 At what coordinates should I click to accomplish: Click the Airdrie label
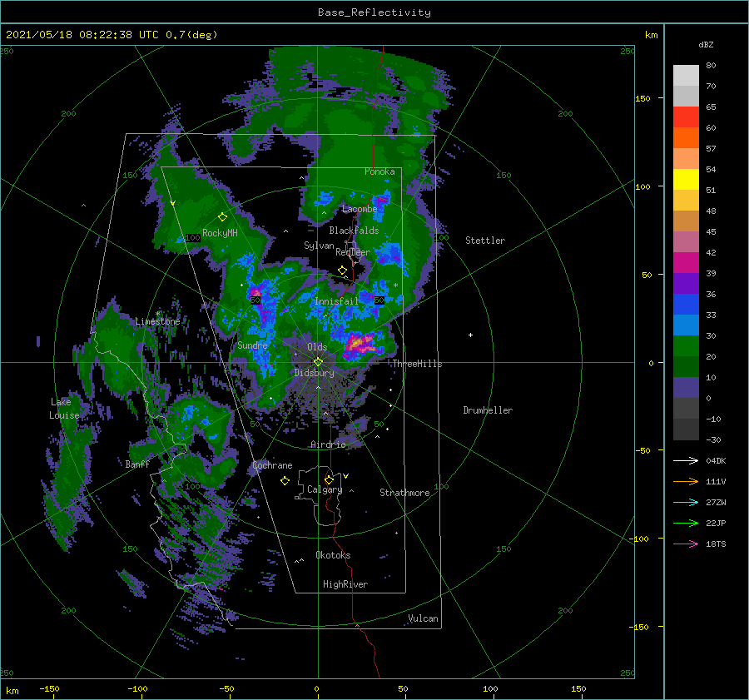click(x=328, y=444)
